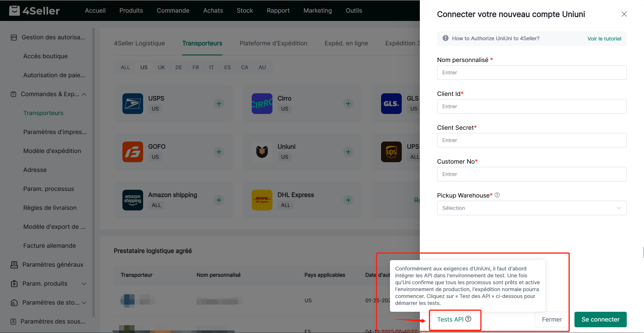Add Uniuni carrier using plus icon
This screenshot has height=333, width=644.
click(x=348, y=152)
